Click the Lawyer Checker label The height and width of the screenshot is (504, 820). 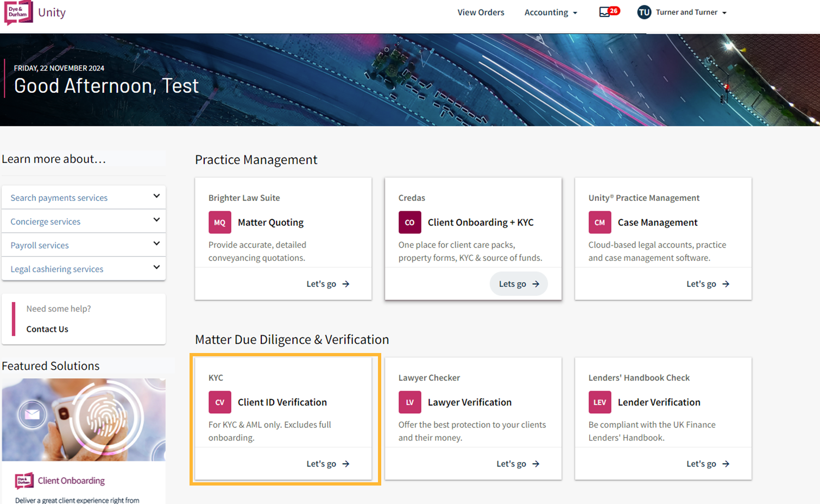(x=429, y=377)
